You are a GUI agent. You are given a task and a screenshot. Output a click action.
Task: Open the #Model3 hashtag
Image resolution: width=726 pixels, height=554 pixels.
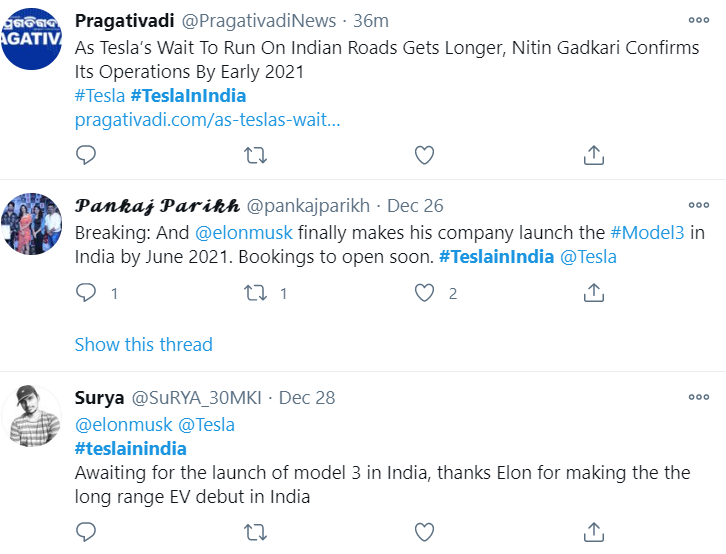tap(647, 233)
